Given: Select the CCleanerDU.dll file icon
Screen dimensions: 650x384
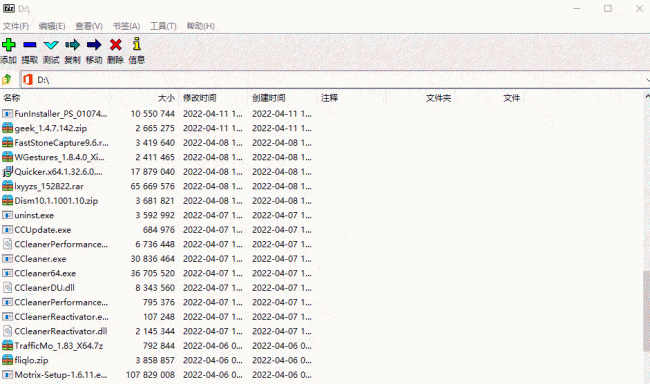Looking at the screenshot, I should [7, 288].
